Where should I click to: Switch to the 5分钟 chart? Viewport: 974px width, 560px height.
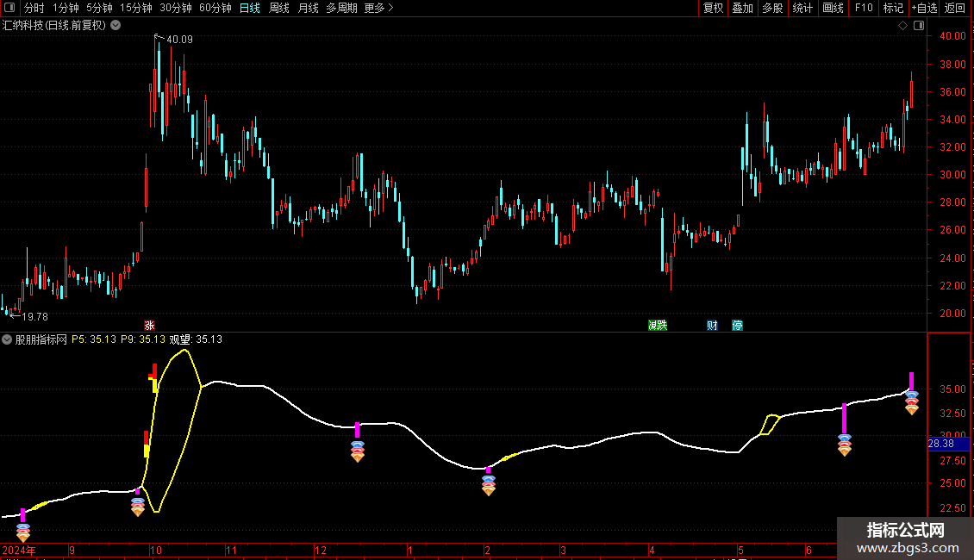tap(99, 8)
